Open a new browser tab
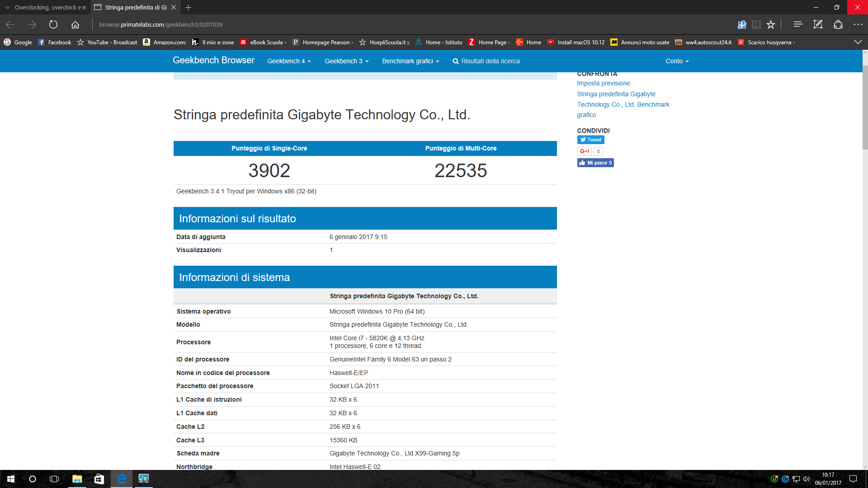The width and height of the screenshot is (868, 488). [x=189, y=7]
